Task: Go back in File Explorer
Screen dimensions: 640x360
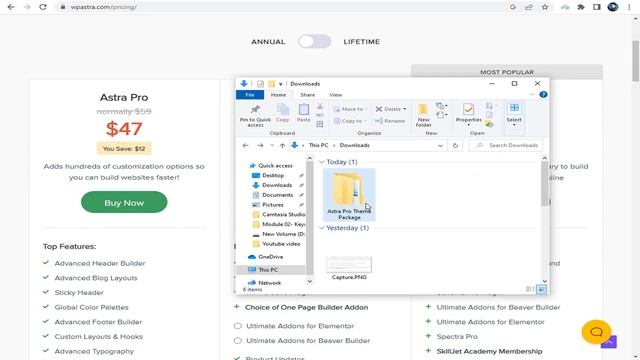Action: 245,145
